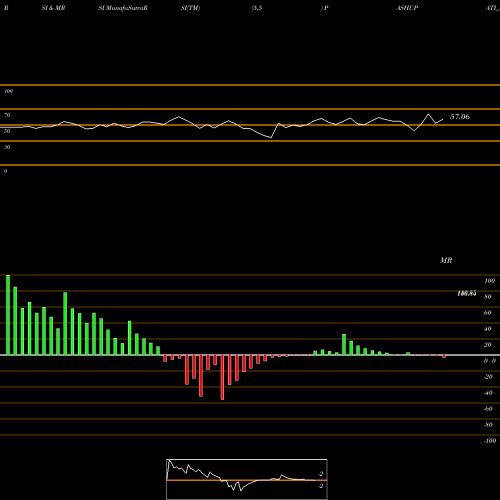Click the MR axis label -40
500x500 pixels.
coord(488,393)
